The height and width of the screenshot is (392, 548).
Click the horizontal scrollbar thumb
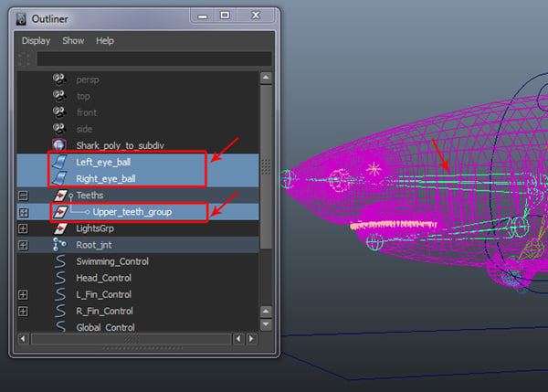(131, 339)
